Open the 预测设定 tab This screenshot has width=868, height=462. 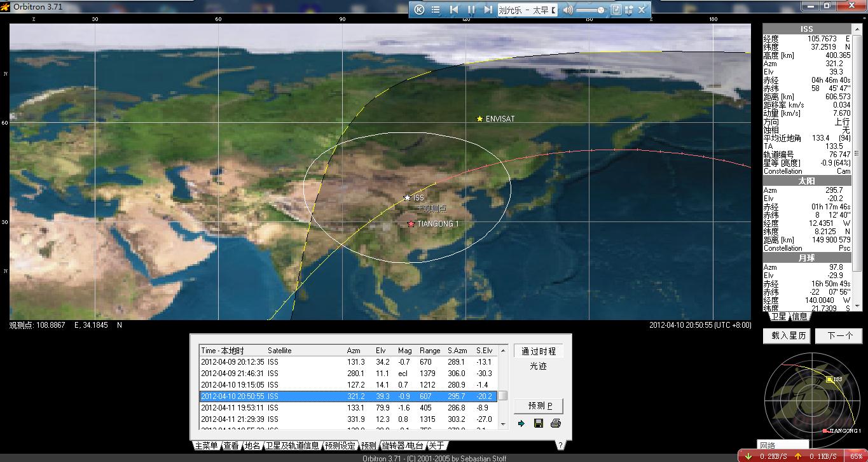click(340, 445)
